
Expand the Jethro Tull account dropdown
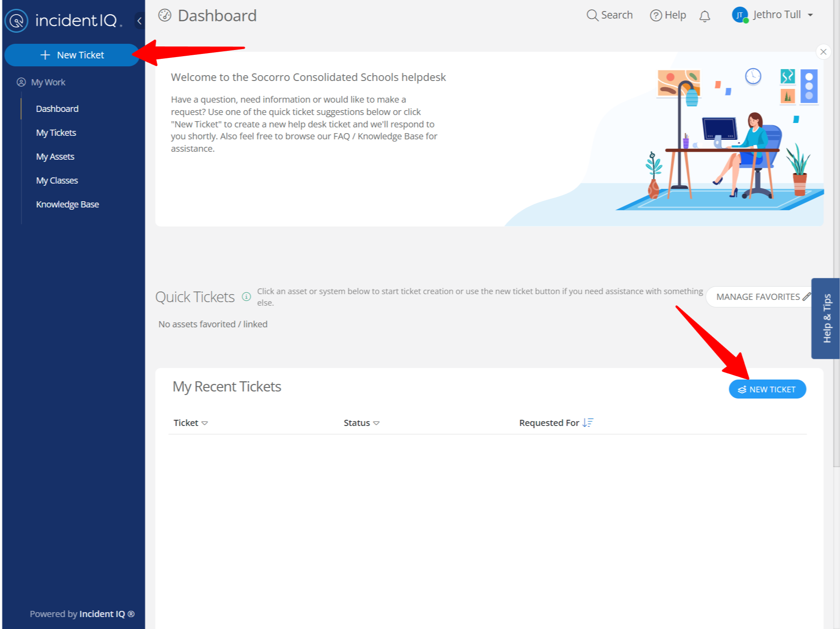coord(810,15)
